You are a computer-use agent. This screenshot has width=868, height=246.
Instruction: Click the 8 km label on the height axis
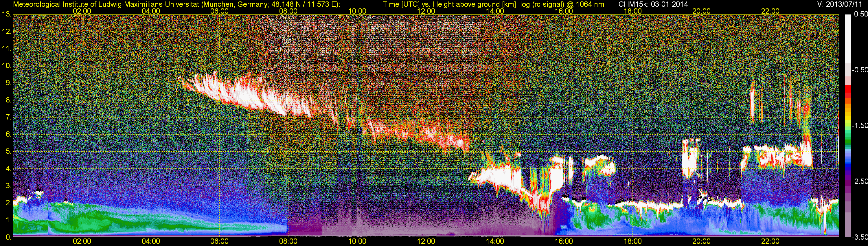(x=8, y=100)
